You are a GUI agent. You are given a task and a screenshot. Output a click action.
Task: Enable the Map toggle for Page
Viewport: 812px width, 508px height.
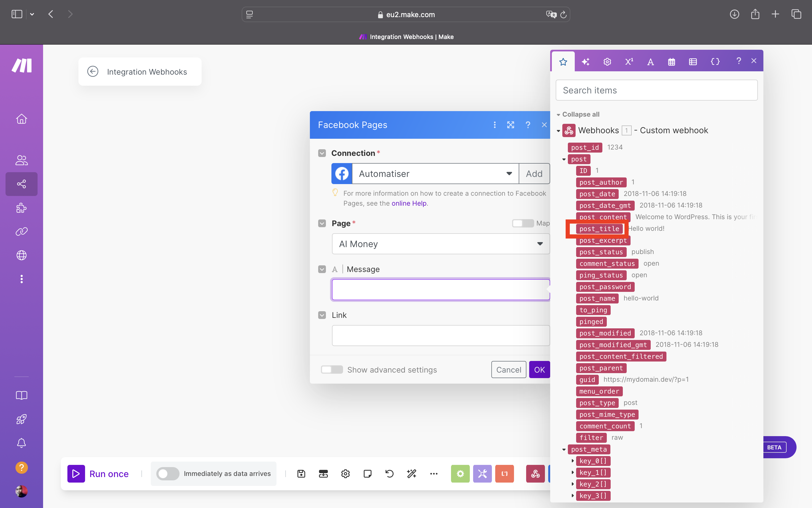click(523, 223)
